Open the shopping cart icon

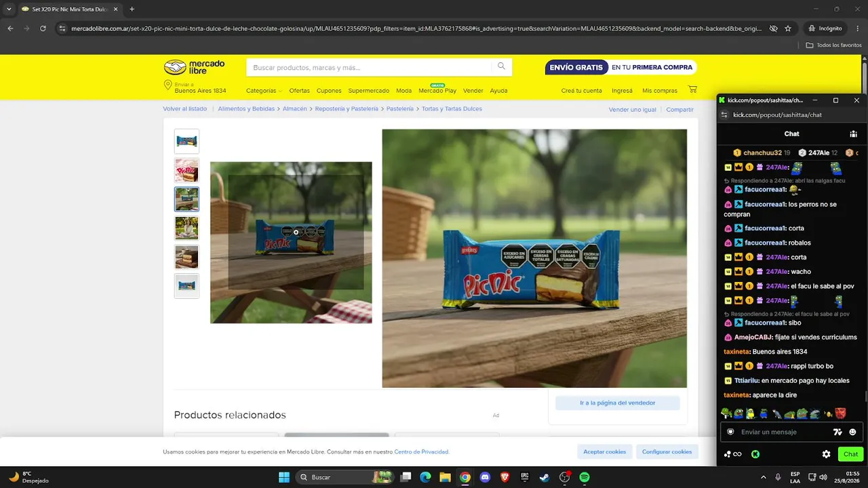tap(692, 89)
